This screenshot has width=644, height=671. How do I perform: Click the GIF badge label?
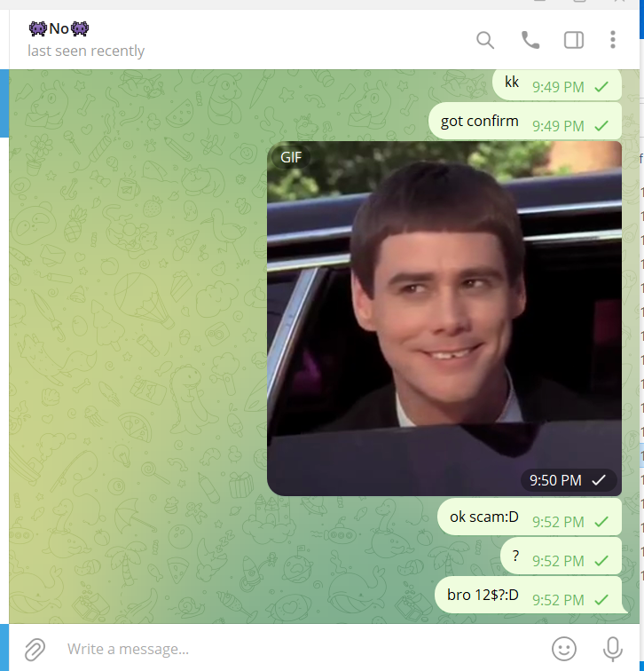click(x=291, y=157)
